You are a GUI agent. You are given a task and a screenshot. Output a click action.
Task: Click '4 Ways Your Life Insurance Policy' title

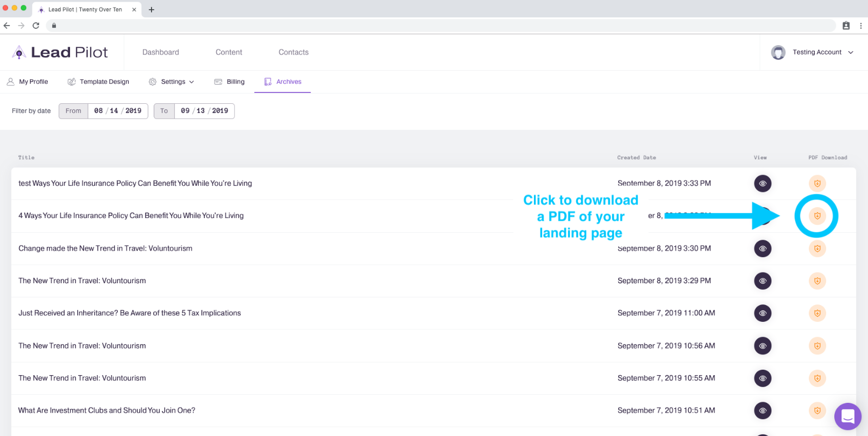tap(131, 216)
